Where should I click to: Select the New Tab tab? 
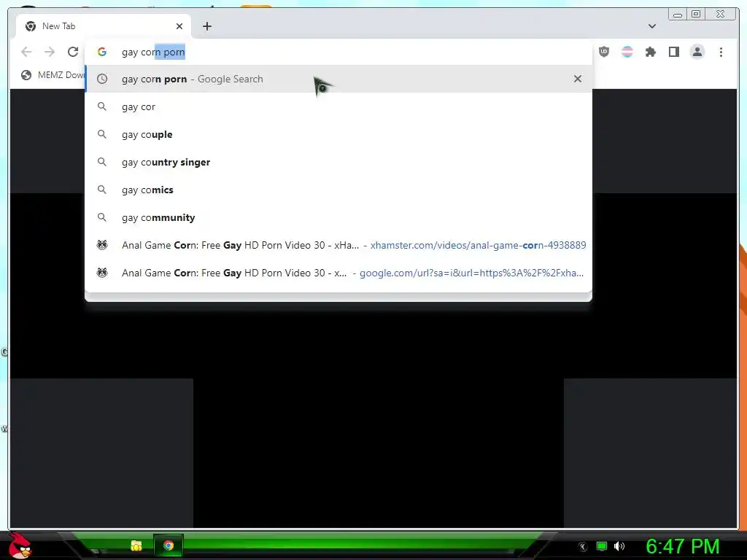point(104,26)
